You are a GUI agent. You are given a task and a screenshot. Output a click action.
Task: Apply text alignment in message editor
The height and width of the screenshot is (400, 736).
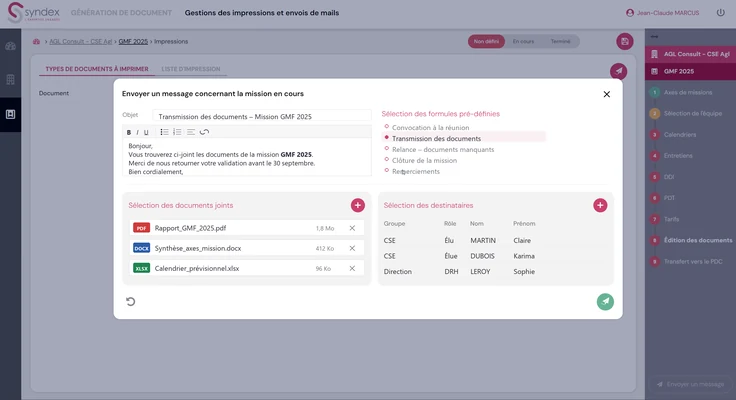pos(191,132)
